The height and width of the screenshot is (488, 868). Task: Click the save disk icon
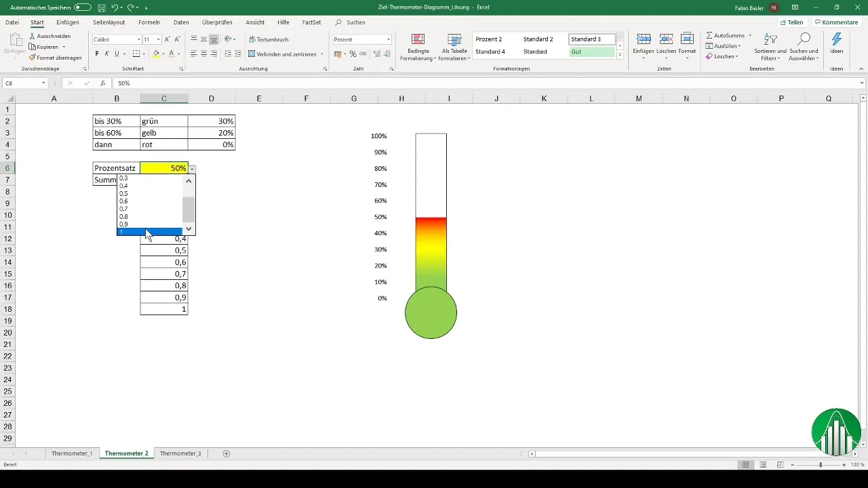101,7
